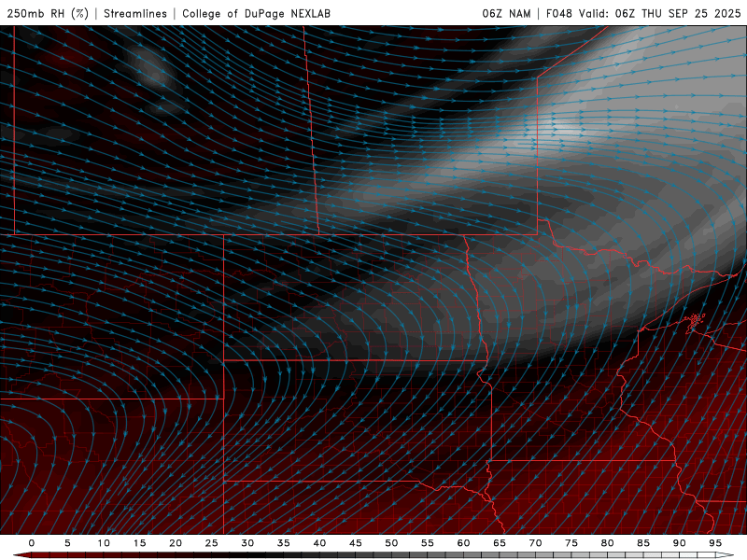The height and width of the screenshot is (560, 747).
Task: Click the "40" label on color scale
Action: tap(319, 543)
